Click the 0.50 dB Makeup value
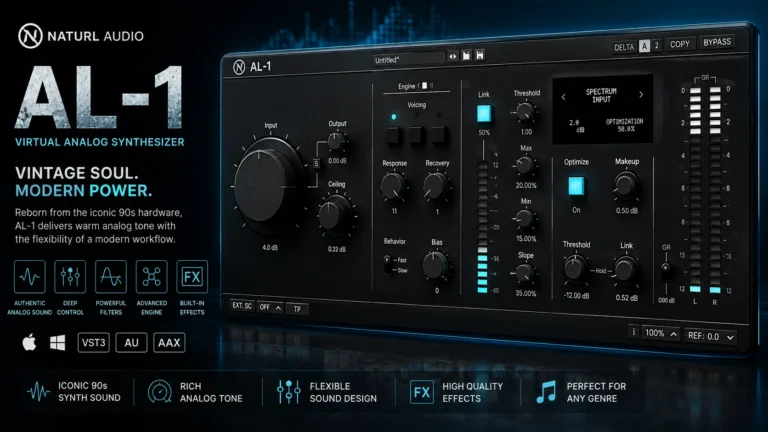This screenshot has width=768, height=432. [x=626, y=211]
